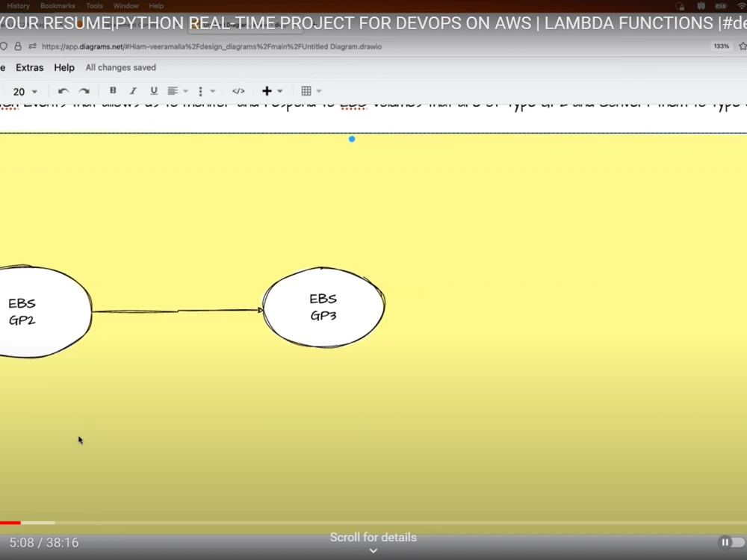Viewport: 747px width, 560px height.
Task: Open the Extras menu
Action: (x=30, y=67)
